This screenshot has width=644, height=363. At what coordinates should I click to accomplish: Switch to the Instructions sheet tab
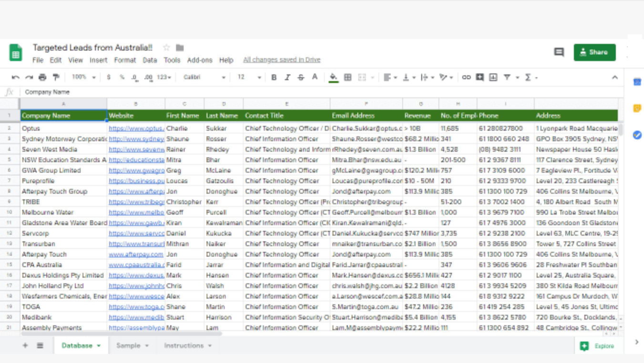click(x=184, y=345)
